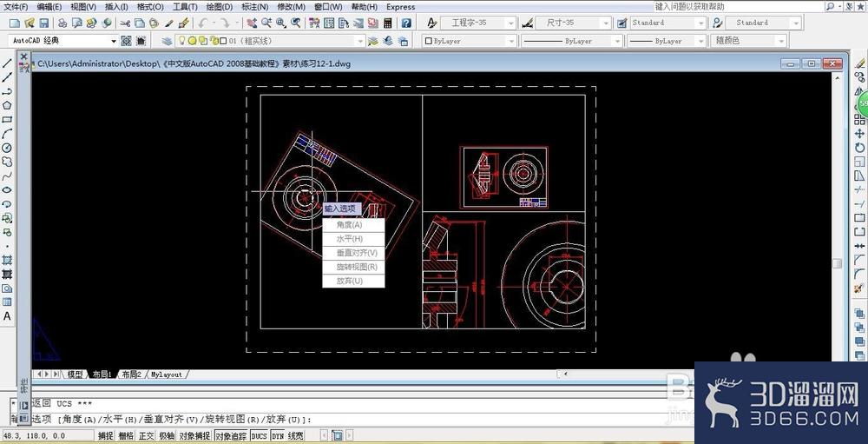The height and width of the screenshot is (444, 868).
Task: Click the Undo arrow icon
Action: (x=203, y=23)
